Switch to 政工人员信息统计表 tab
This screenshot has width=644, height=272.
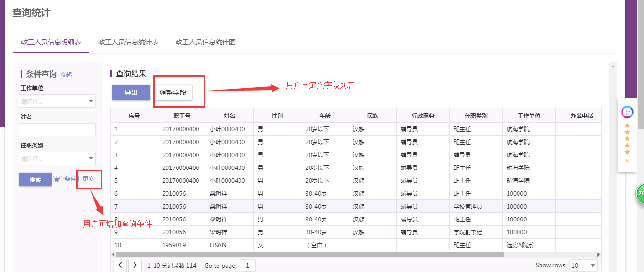tap(128, 42)
